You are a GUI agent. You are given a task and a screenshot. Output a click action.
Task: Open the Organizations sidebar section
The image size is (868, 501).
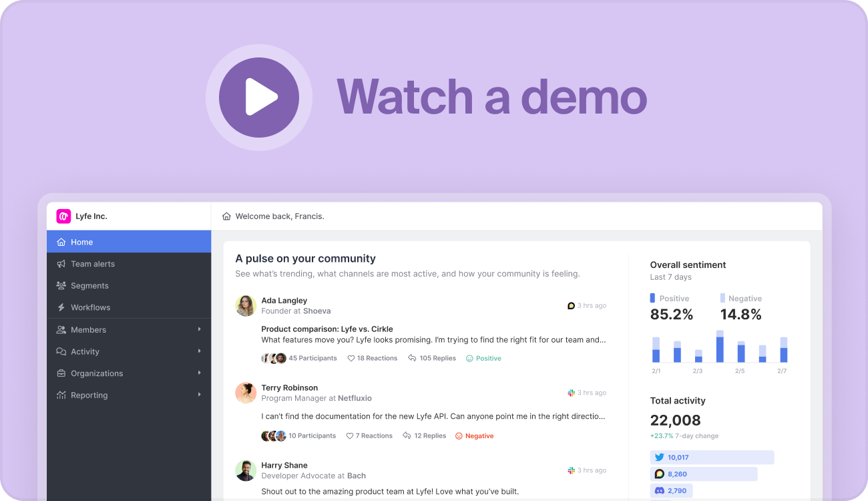click(129, 373)
